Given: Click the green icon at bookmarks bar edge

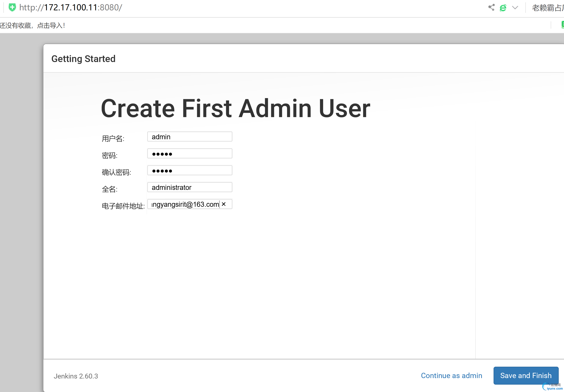Looking at the screenshot, I should (x=562, y=25).
